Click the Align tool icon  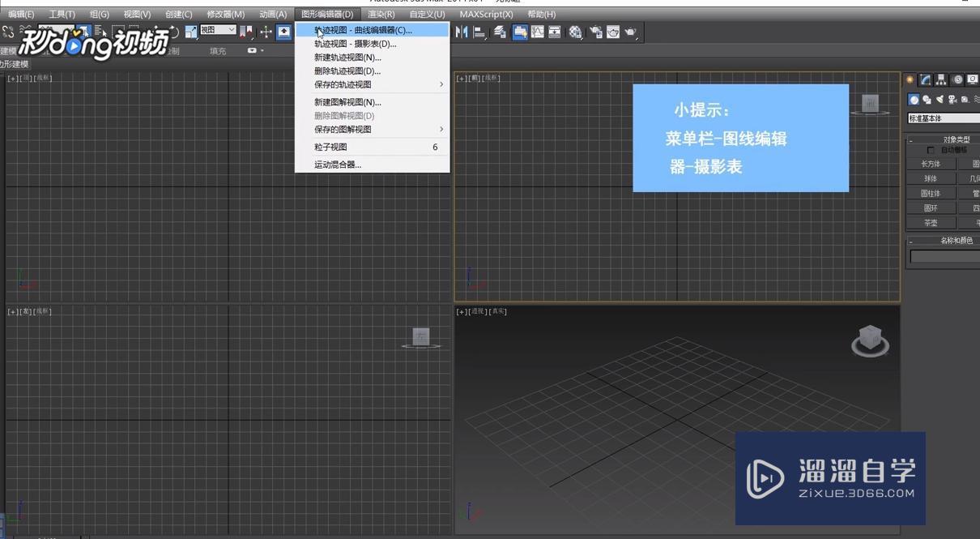[479, 32]
